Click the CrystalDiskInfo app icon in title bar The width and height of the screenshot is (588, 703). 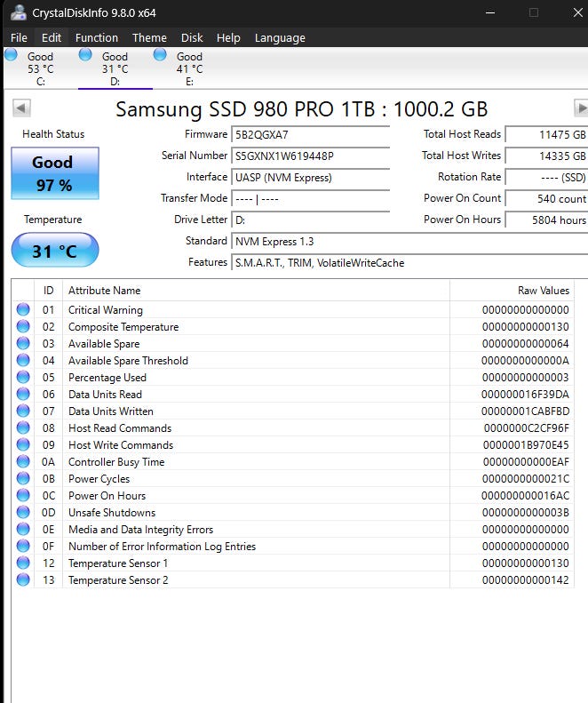tap(18, 12)
